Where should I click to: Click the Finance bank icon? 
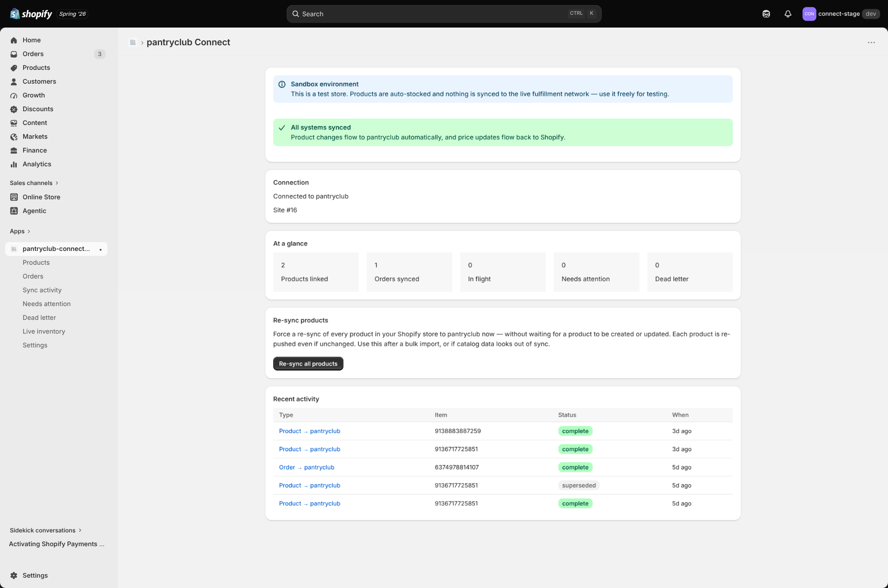[14, 151]
